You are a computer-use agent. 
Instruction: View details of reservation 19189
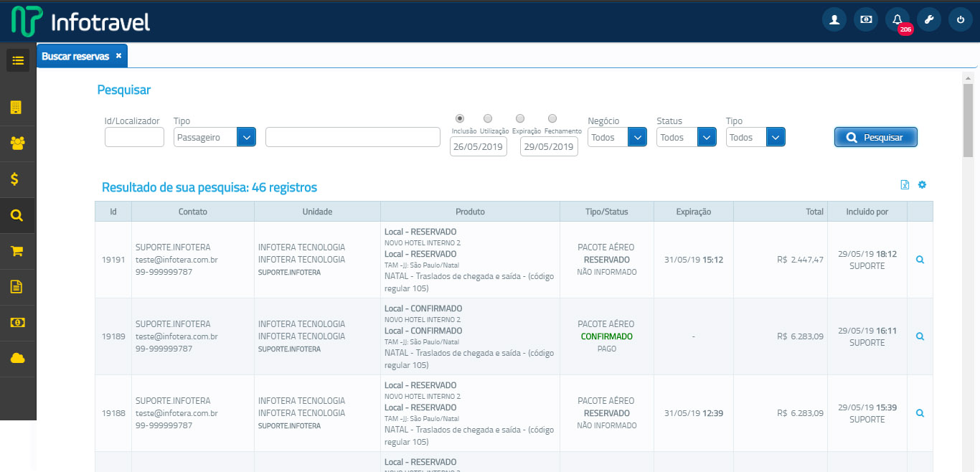click(x=920, y=336)
